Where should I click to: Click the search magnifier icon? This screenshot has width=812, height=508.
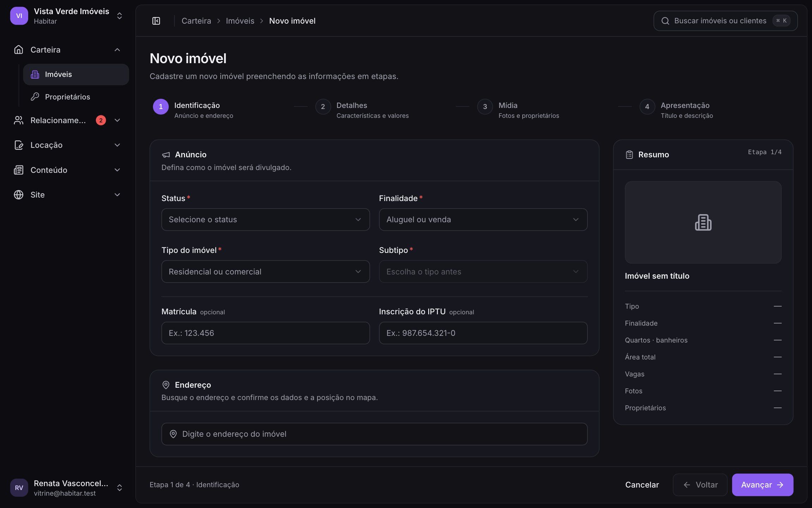click(x=665, y=21)
